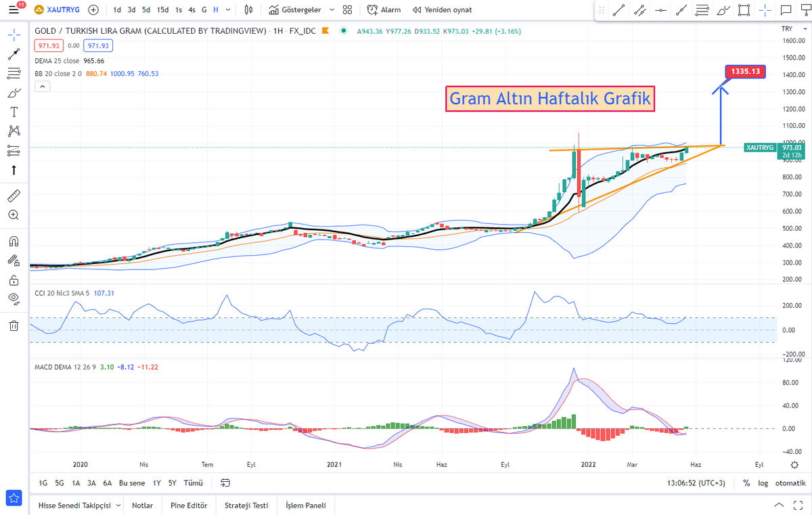The width and height of the screenshot is (812, 515).
Task: Select the 1G date range
Action: click(x=43, y=483)
